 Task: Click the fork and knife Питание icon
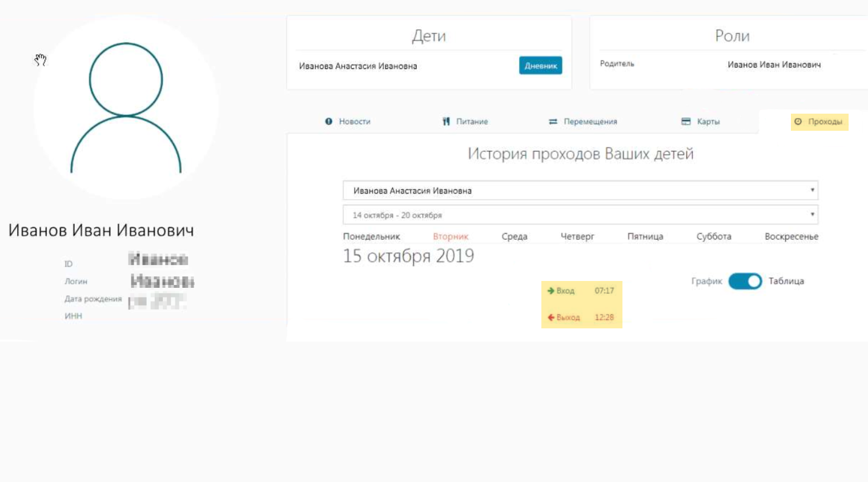click(x=446, y=122)
